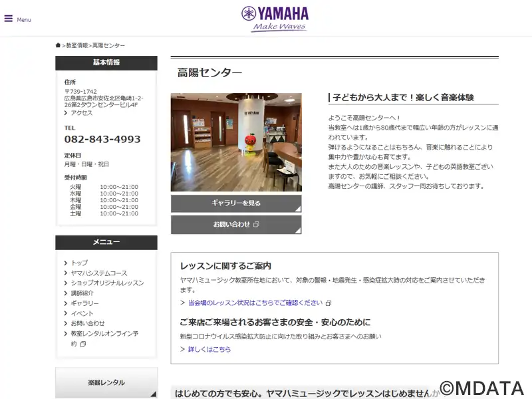Click the 高陽センター lobby photo

point(236,142)
